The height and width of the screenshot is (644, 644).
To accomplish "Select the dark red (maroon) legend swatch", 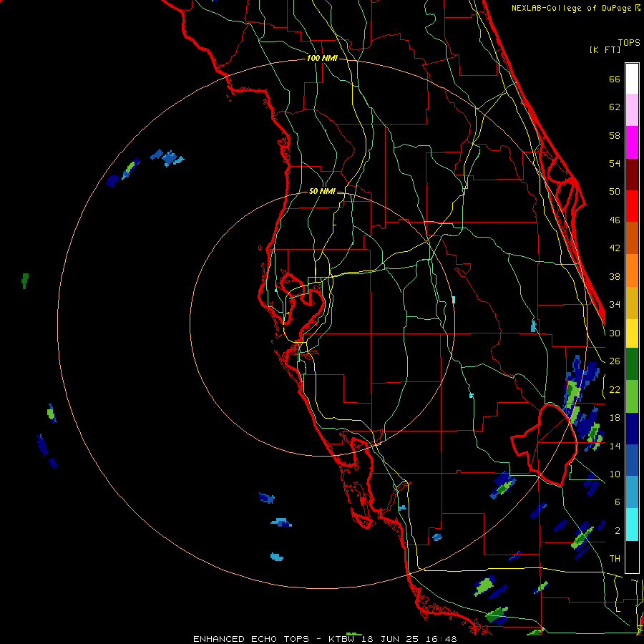I will click(x=632, y=175).
